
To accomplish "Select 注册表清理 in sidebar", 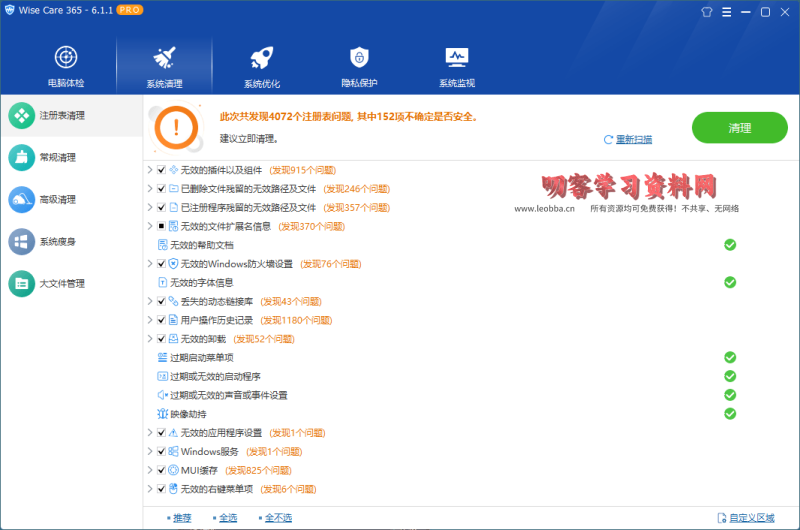I will (71, 116).
